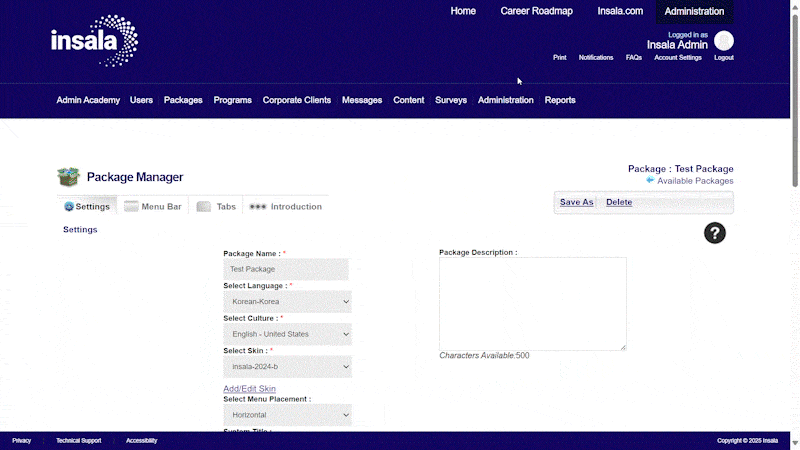This screenshot has height=450, width=800.
Task: Open the Admin Academy menu
Action: tap(88, 100)
